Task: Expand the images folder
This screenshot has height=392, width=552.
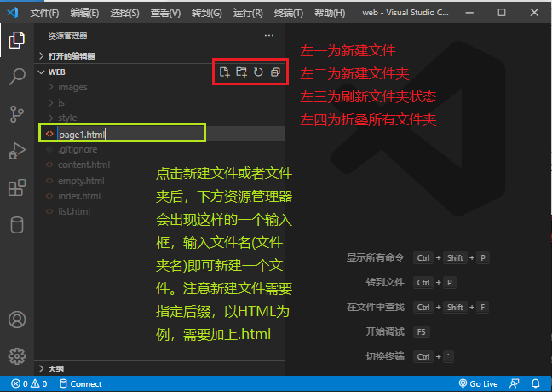Action: pyautogui.click(x=72, y=87)
